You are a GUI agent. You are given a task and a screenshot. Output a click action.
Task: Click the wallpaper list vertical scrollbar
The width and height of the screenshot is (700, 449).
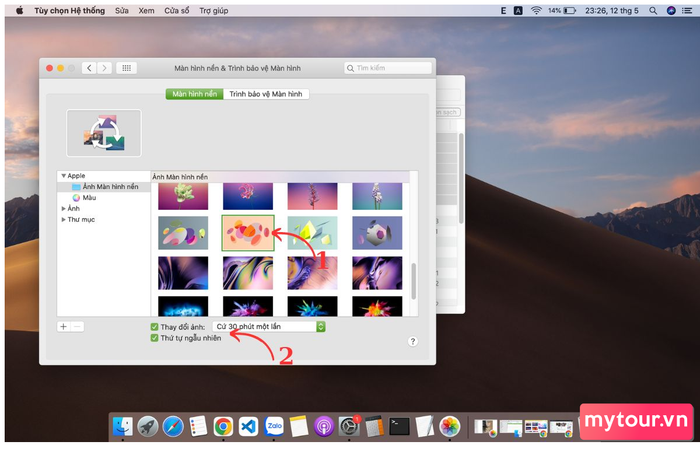413,281
